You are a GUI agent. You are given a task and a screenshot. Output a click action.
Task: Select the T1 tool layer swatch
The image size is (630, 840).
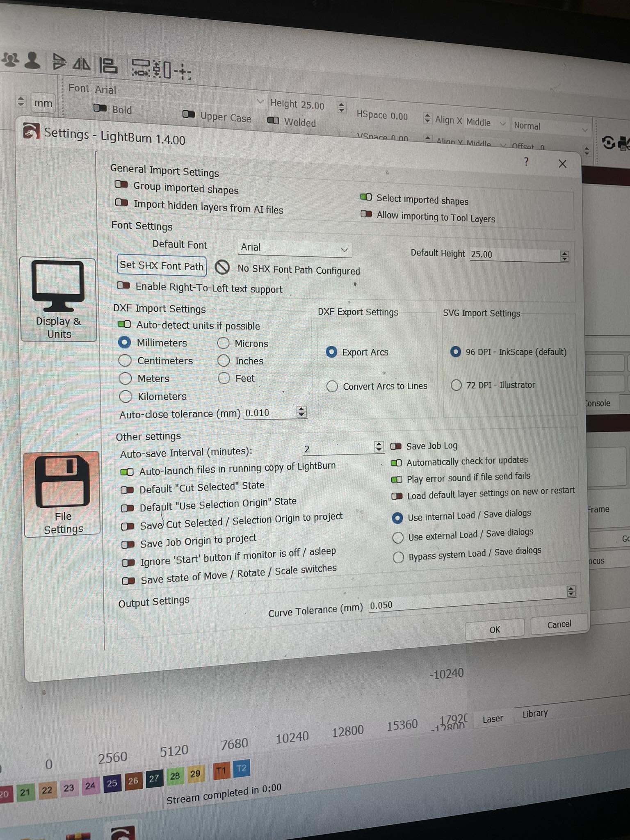tap(221, 770)
